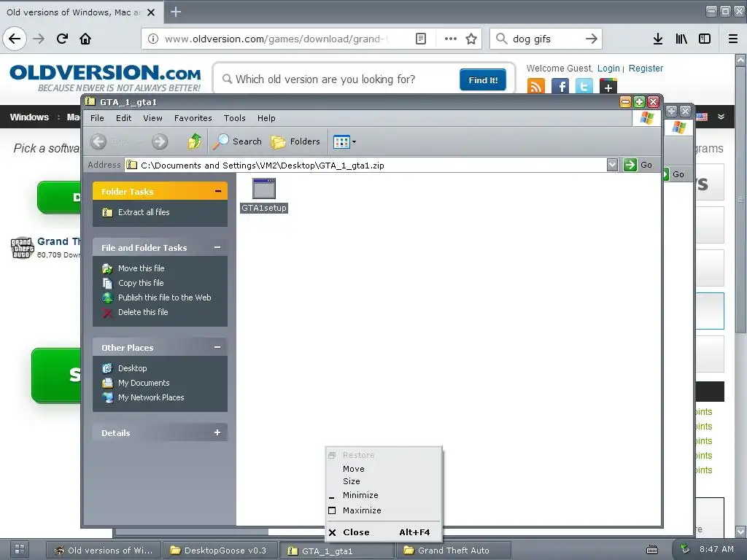Click Extract all files
The height and width of the screenshot is (560, 747).
click(144, 212)
